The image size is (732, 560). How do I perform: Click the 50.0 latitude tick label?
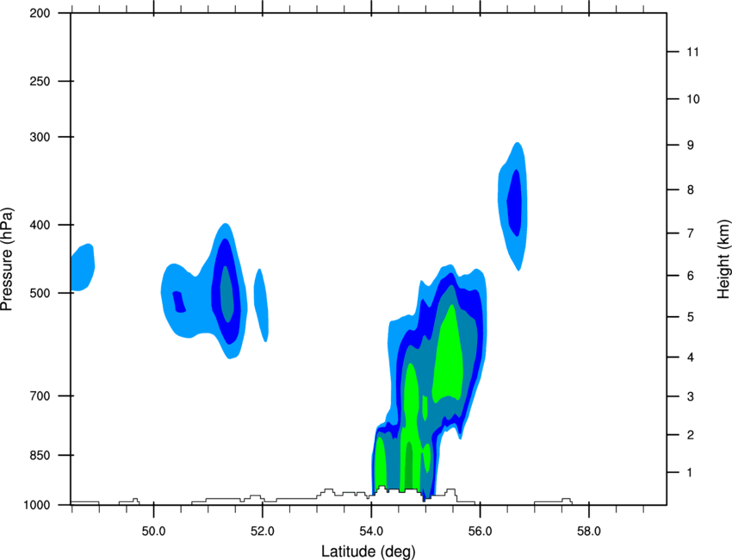(x=153, y=532)
